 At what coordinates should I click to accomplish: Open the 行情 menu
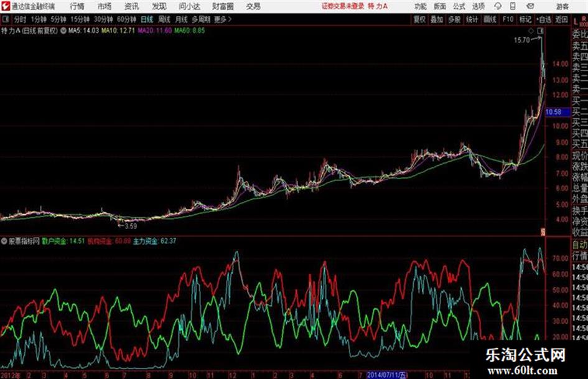click(x=77, y=6)
